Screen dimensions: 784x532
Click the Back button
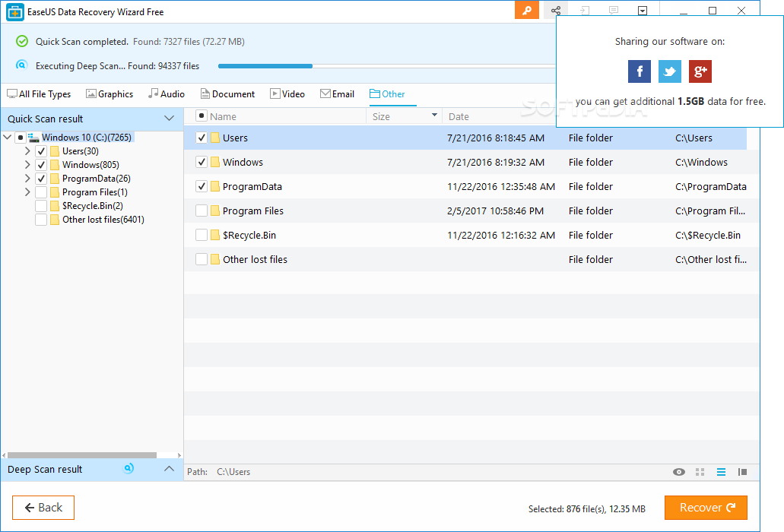(x=43, y=508)
